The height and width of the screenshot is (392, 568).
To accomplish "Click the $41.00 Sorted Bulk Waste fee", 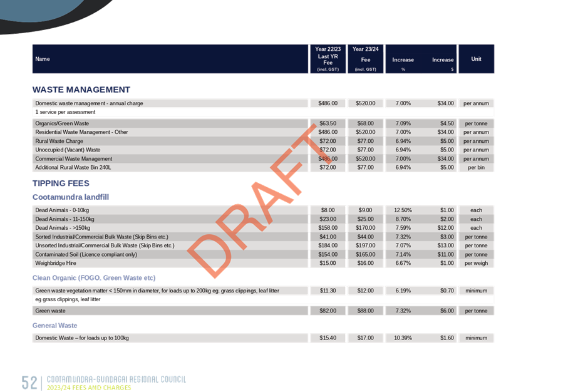I will pyautogui.click(x=328, y=237).
